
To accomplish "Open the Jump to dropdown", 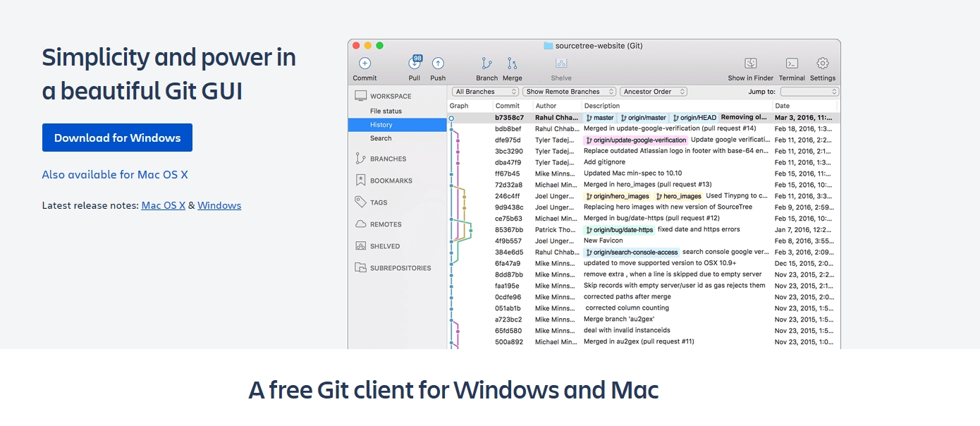I will 809,92.
